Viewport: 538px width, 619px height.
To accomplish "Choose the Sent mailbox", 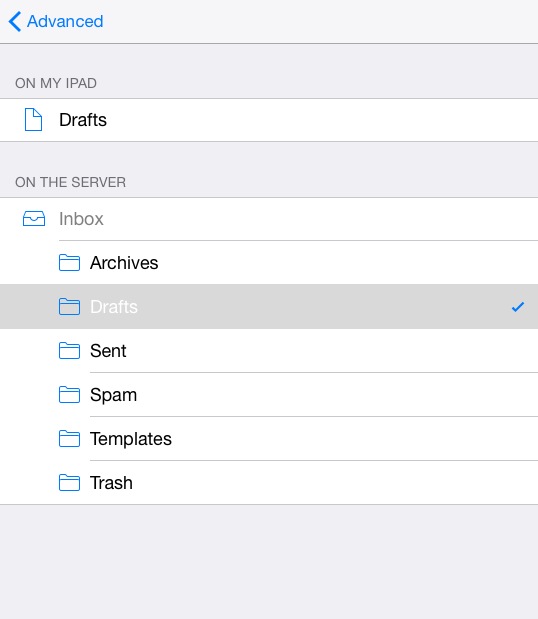I will [269, 351].
